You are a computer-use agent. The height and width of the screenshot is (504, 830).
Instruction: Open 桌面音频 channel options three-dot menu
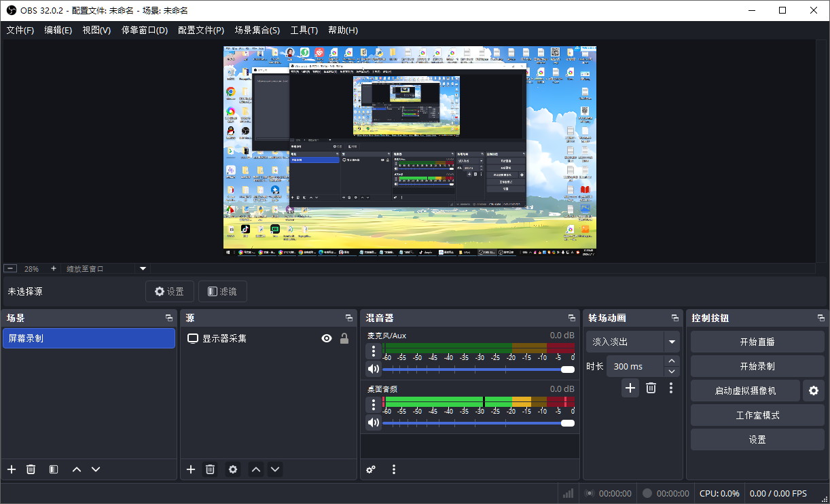pyautogui.click(x=374, y=405)
